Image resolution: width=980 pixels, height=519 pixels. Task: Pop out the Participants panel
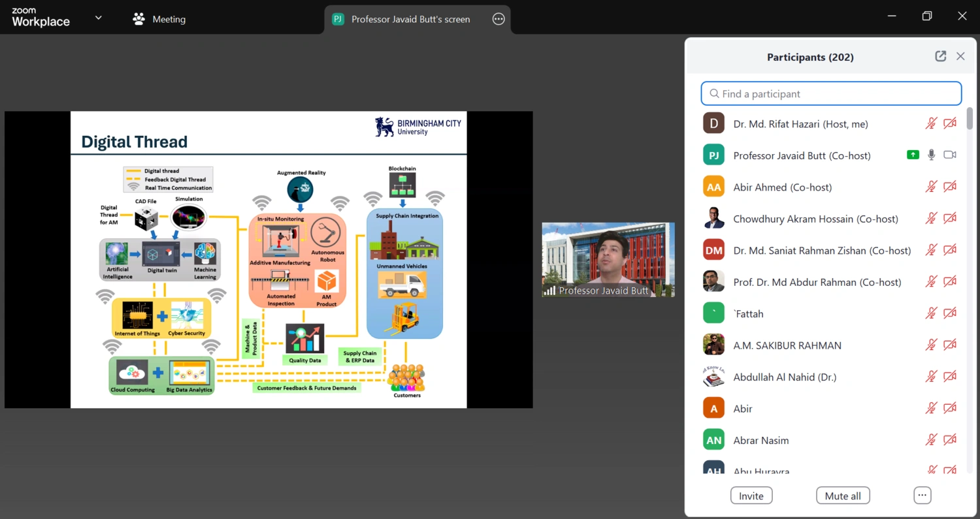point(940,56)
